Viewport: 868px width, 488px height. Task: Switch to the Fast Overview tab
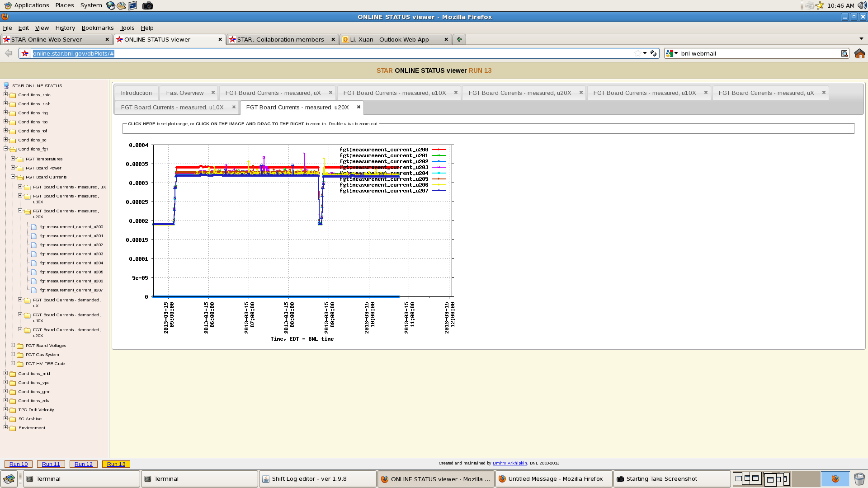[184, 93]
